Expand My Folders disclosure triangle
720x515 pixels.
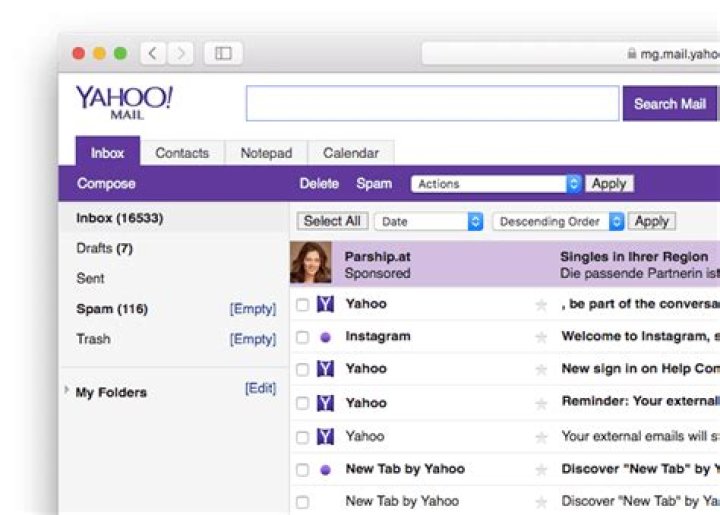pyautogui.click(x=67, y=390)
